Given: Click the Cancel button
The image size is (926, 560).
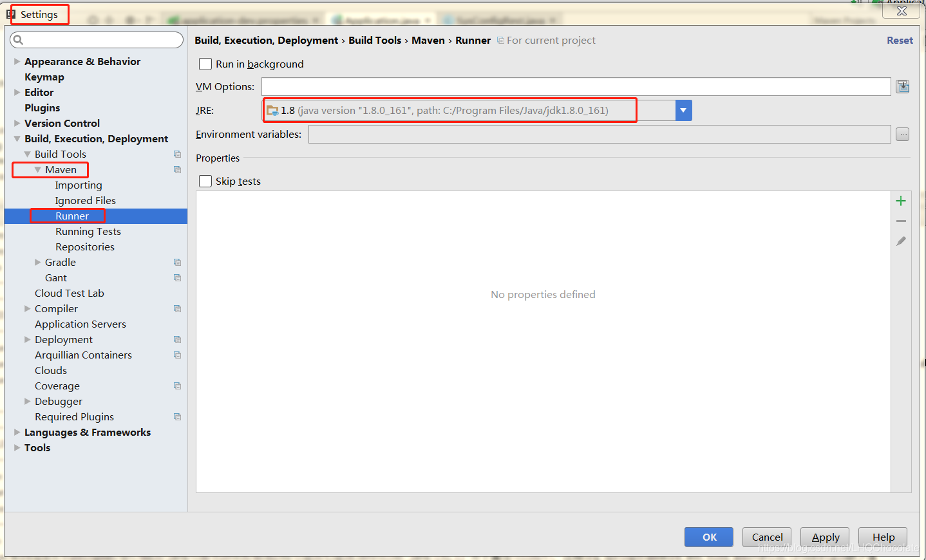Looking at the screenshot, I should (767, 537).
